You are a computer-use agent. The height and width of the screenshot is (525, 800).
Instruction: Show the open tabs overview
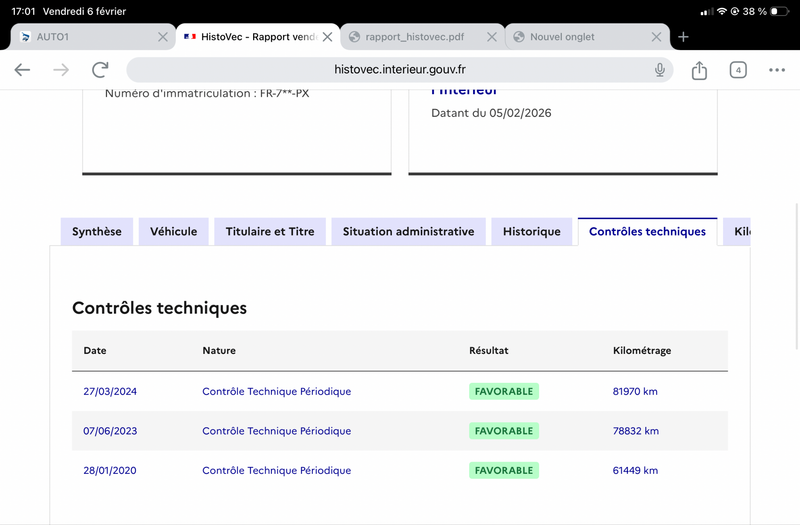(x=738, y=70)
